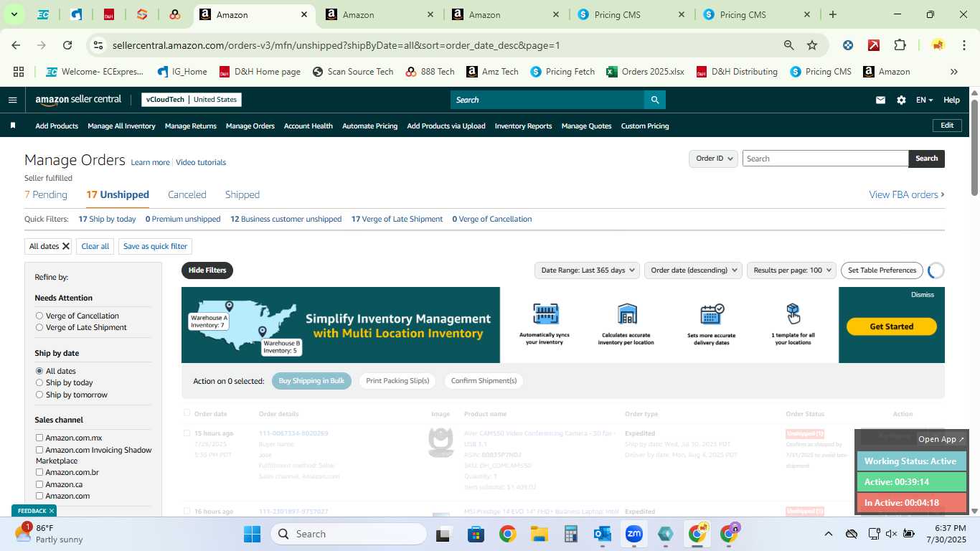Open Account Health menu item
Screen dimensions: 980x551
(308, 126)
